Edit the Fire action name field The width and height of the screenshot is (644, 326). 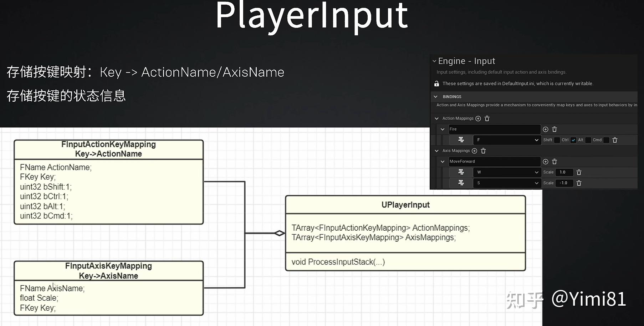494,129
